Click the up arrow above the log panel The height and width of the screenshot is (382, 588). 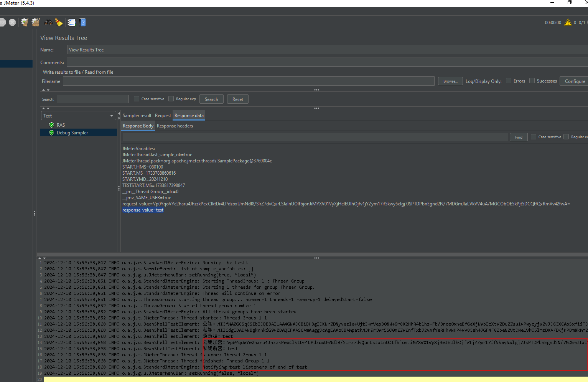[x=40, y=258]
